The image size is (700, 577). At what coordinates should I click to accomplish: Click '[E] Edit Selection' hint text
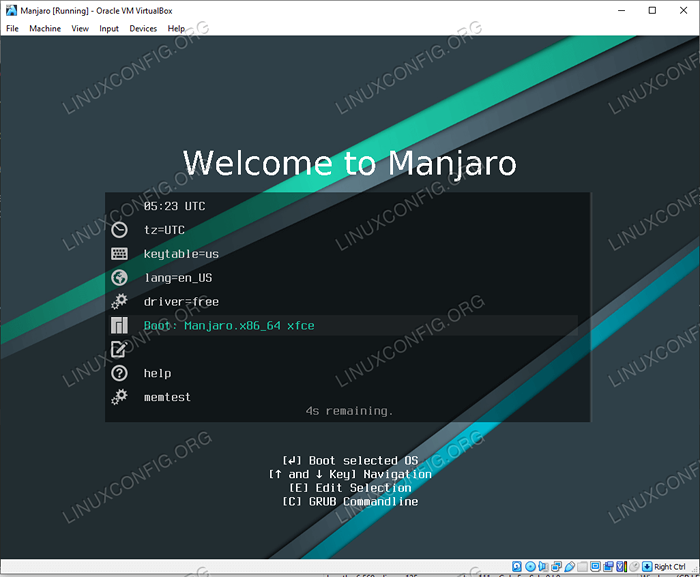pyautogui.click(x=350, y=488)
